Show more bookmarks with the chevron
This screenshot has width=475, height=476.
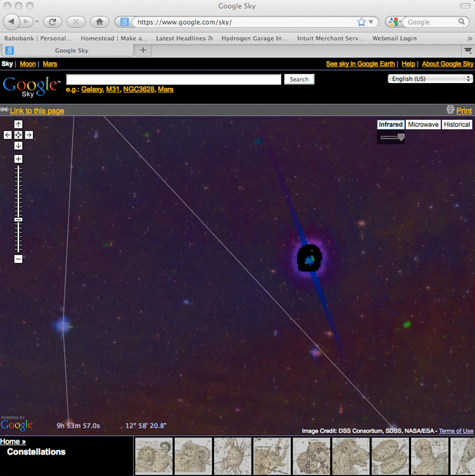point(470,38)
